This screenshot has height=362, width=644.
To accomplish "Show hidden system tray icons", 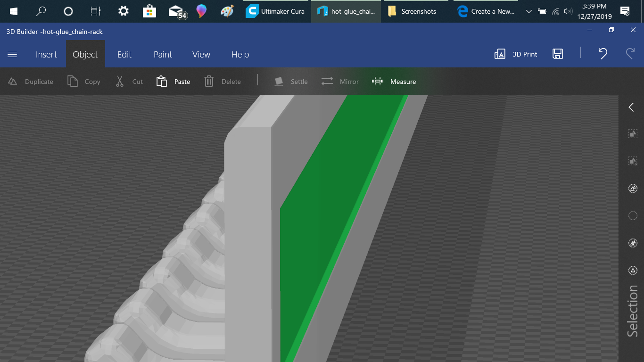I will pos(528,11).
